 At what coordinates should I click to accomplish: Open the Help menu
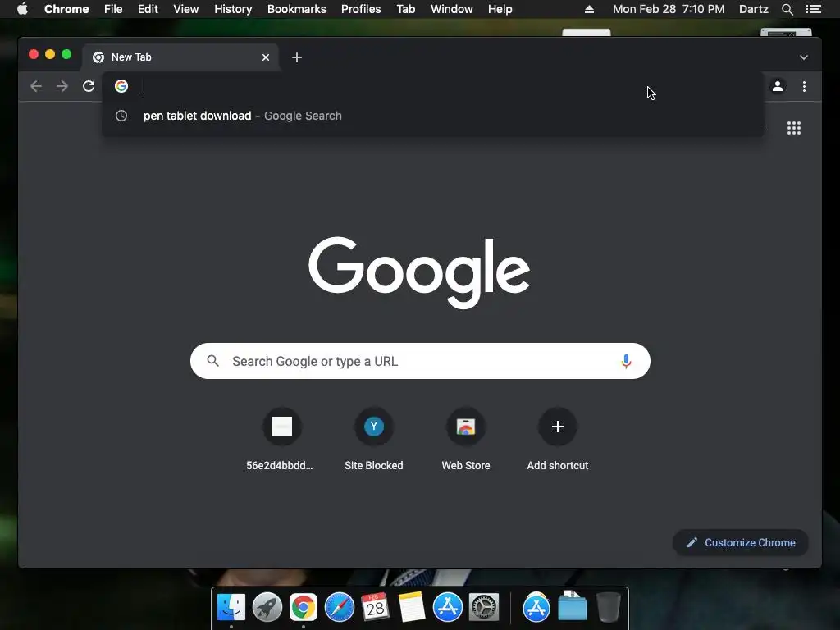coord(500,9)
